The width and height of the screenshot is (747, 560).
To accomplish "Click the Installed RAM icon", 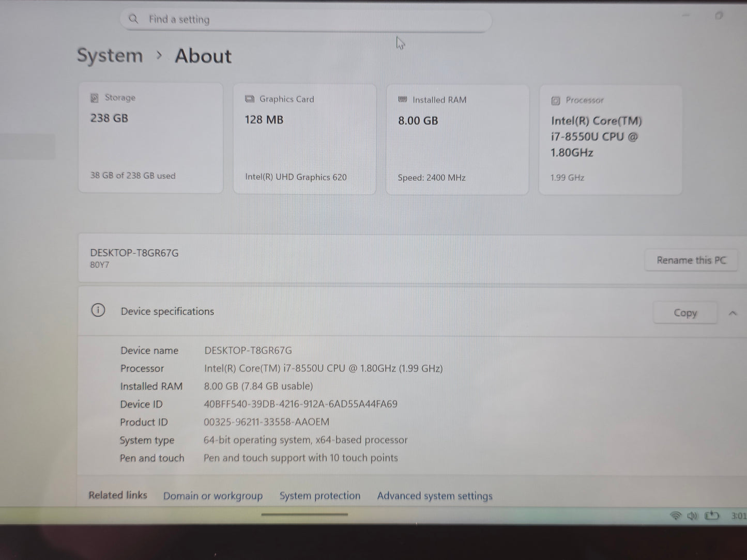I will click(x=402, y=99).
